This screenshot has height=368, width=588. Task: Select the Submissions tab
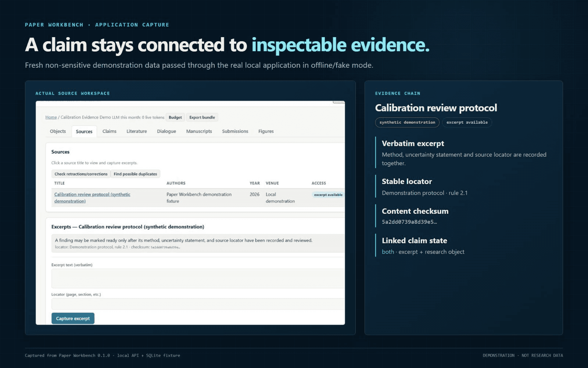[235, 131]
